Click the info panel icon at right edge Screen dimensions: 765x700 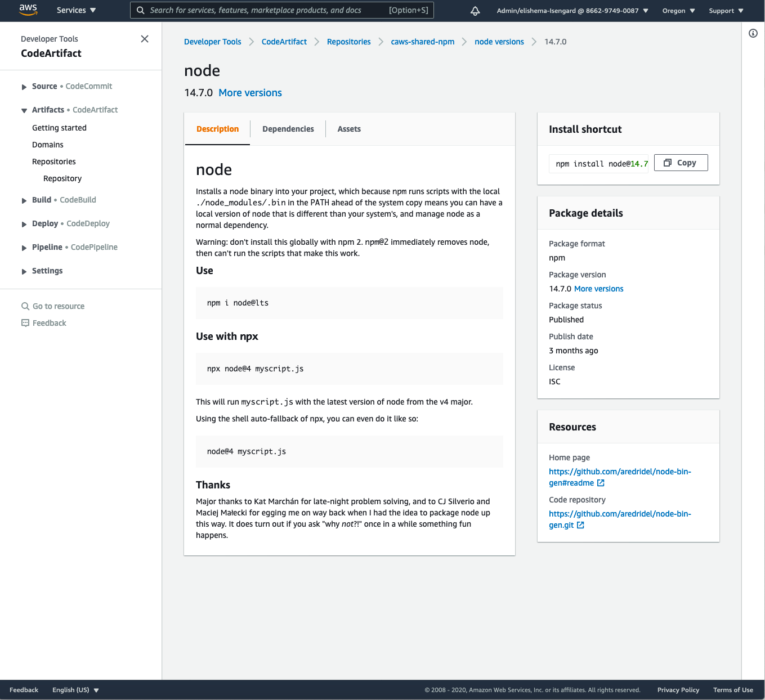click(x=753, y=33)
